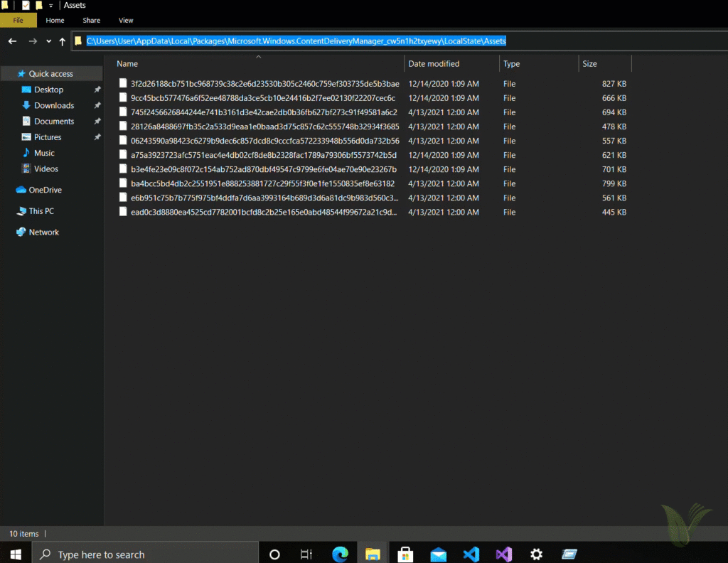Sort files by Date modified column
The height and width of the screenshot is (563, 728).
(434, 64)
